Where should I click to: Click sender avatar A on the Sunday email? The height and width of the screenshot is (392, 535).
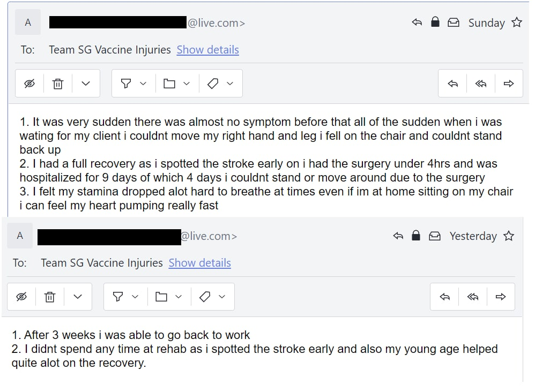coord(28,22)
